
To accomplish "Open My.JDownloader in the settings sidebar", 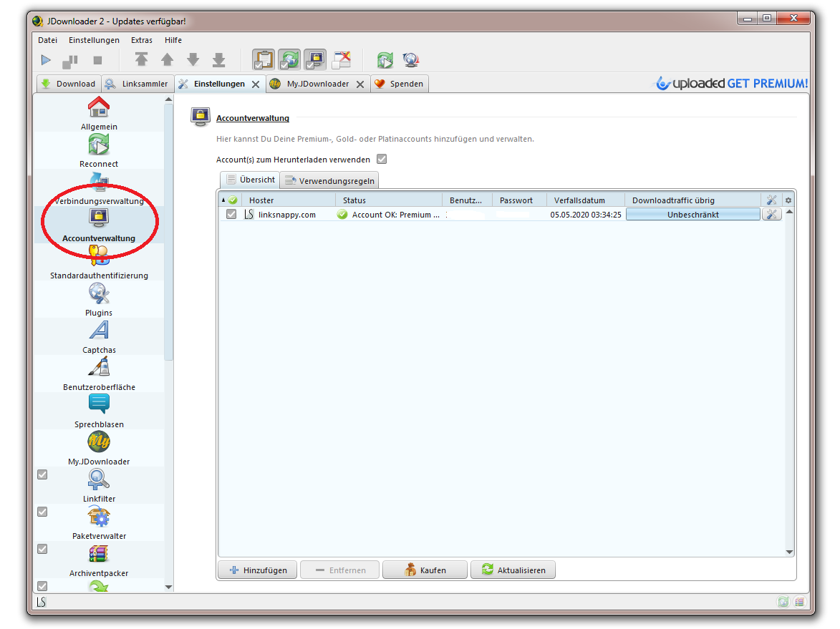I will [x=99, y=448].
